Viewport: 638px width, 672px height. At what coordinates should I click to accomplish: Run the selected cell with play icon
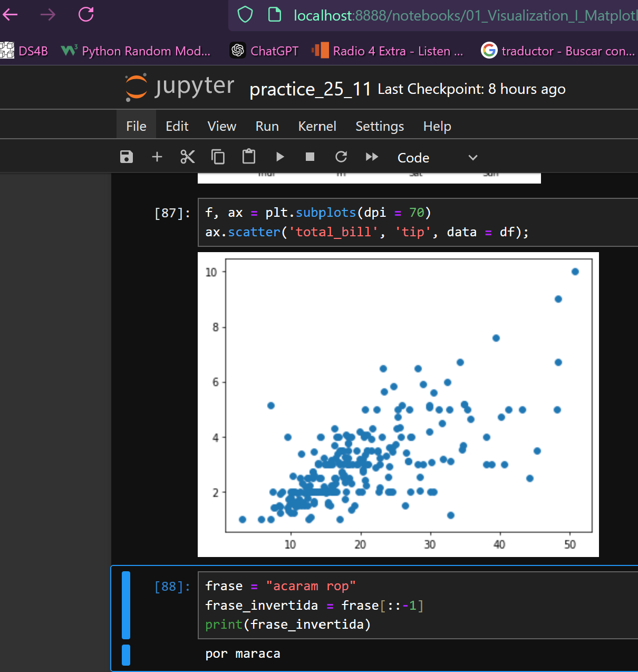pyautogui.click(x=279, y=157)
